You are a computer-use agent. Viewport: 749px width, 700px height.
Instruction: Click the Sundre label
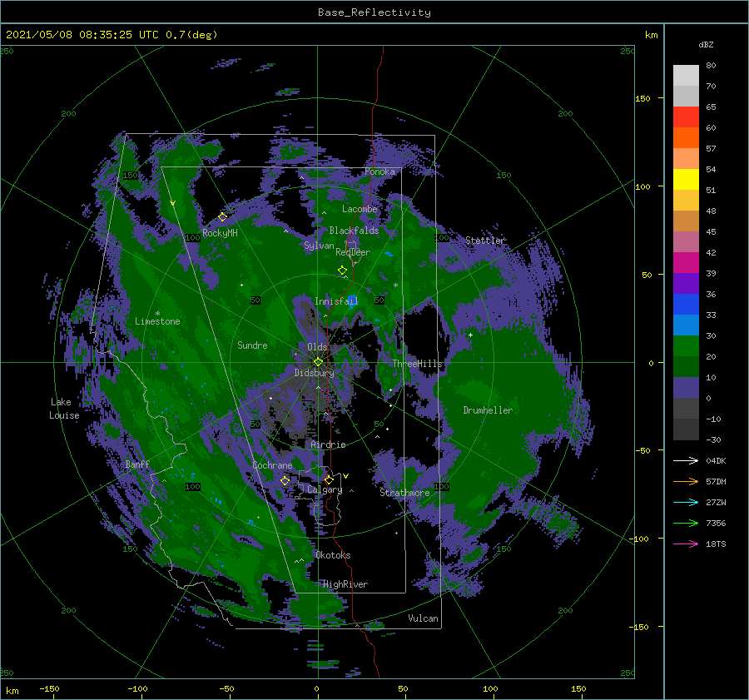click(252, 345)
